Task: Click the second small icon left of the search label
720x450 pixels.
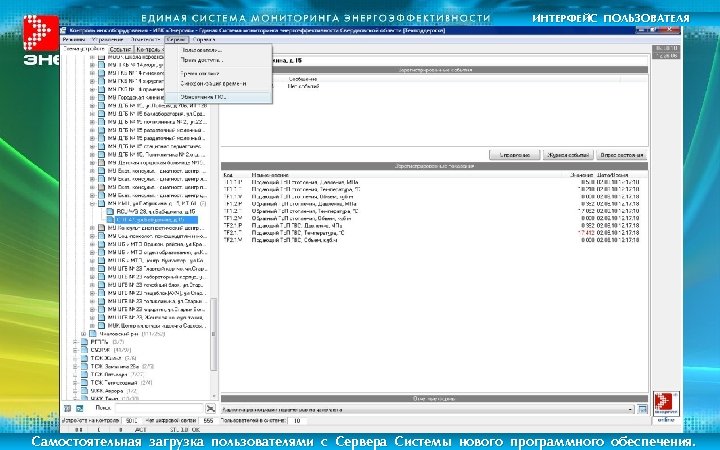Action: click(x=79, y=408)
